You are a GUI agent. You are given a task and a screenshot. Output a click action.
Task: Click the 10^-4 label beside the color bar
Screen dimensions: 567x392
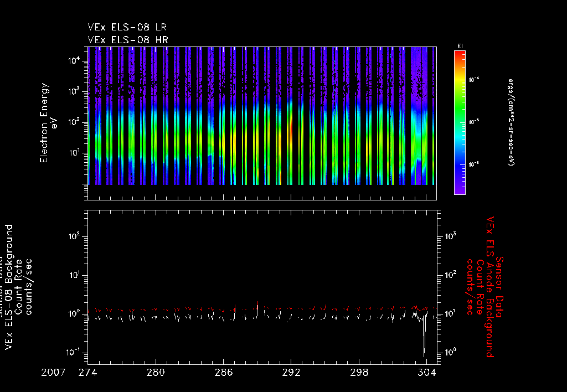click(x=474, y=80)
